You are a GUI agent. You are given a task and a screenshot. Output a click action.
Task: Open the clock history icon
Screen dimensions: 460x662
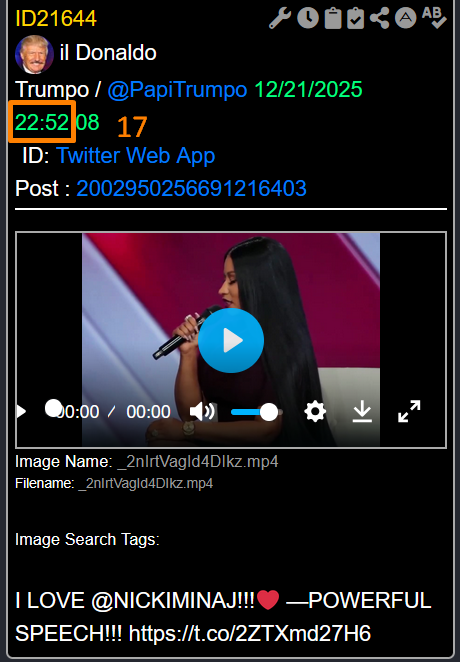[x=308, y=19]
